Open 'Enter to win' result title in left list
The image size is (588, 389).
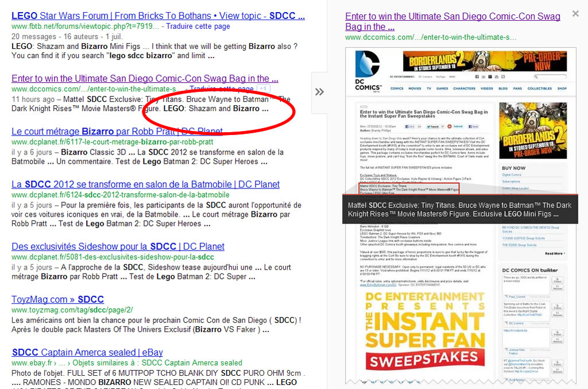point(145,78)
